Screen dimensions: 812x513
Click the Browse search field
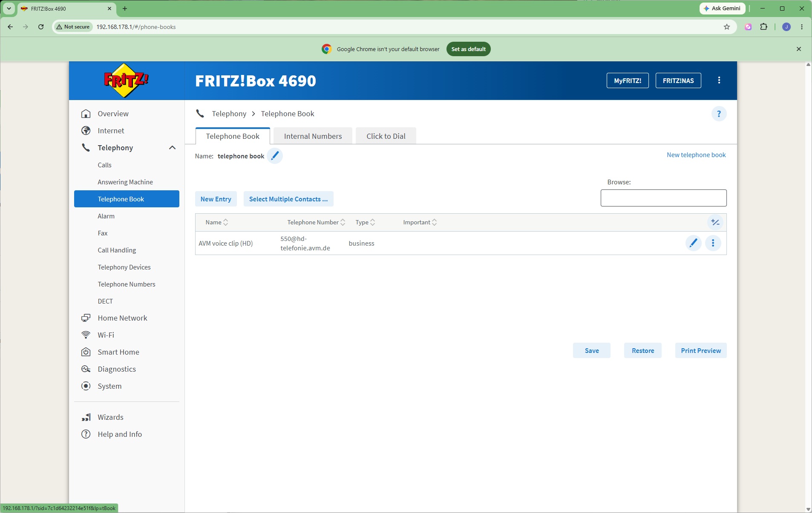[x=663, y=198]
